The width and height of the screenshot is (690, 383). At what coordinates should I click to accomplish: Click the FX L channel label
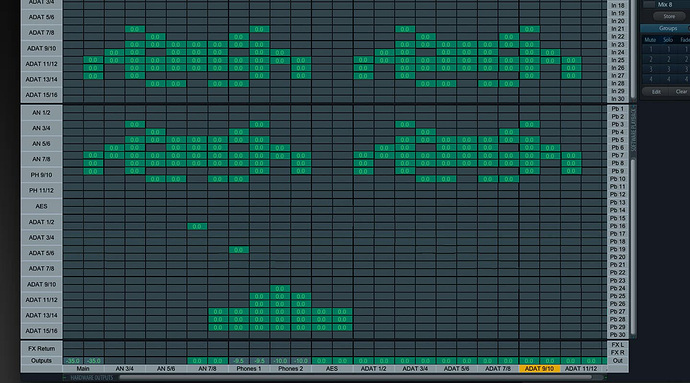pyautogui.click(x=617, y=345)
